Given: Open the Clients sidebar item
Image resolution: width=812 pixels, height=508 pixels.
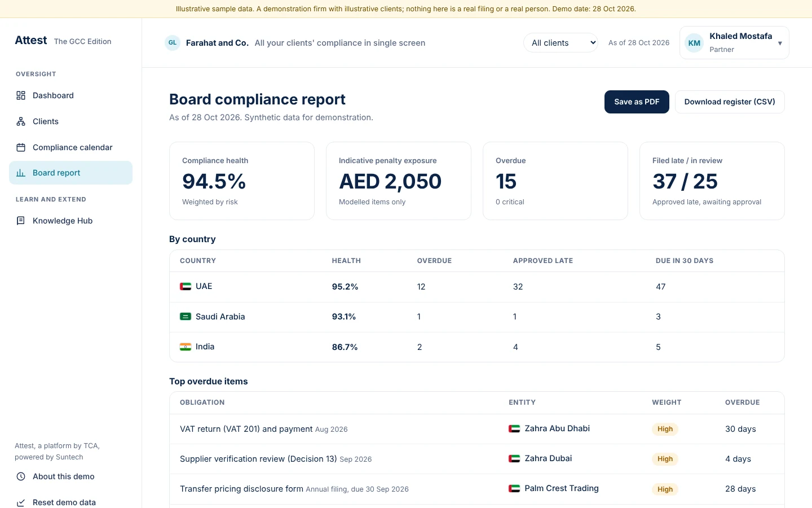Looking at the screenshot, I should pyautogui.click(x=70, y=121).
